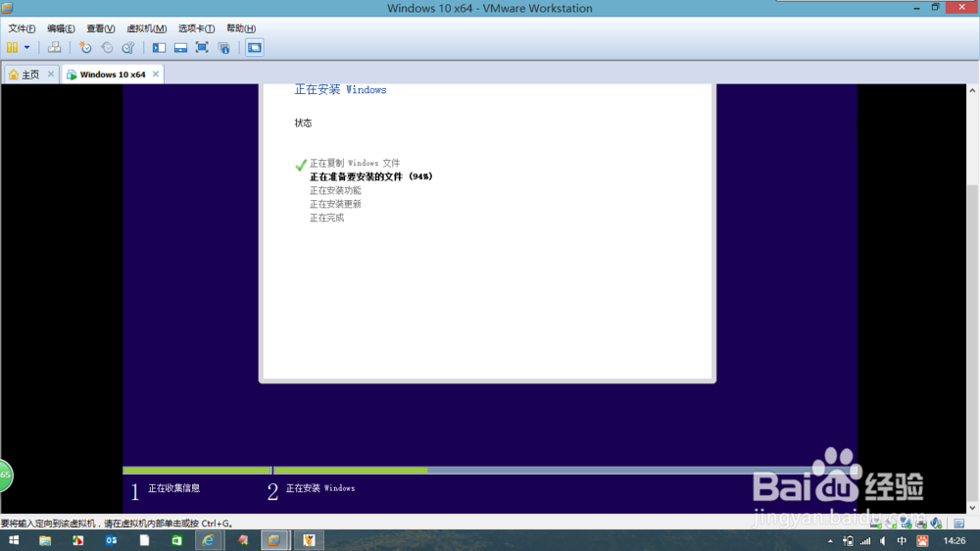Viewport: 980px width, 551px height.
Task: Click the hard disk device icon in status bar
Action: [875, 523]
